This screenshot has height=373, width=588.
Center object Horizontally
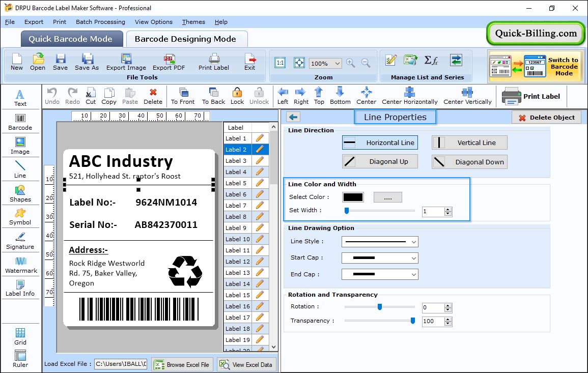click(x=409, y=96)
